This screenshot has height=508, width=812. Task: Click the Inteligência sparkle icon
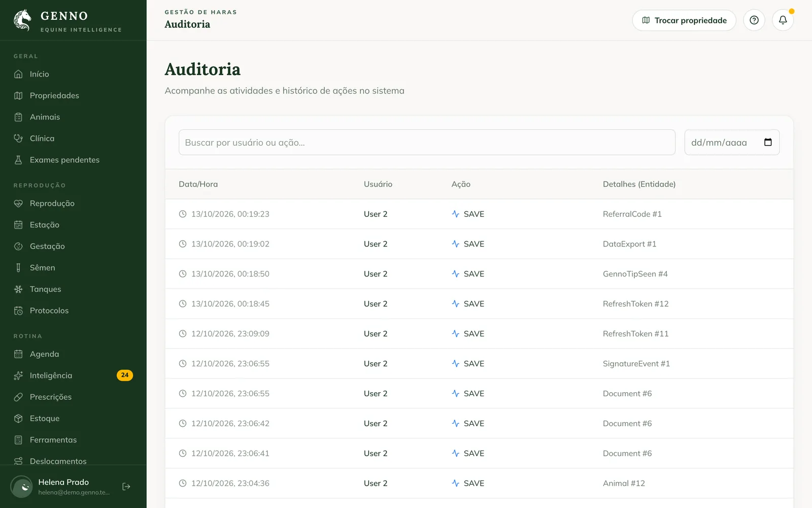click(18, 375)
